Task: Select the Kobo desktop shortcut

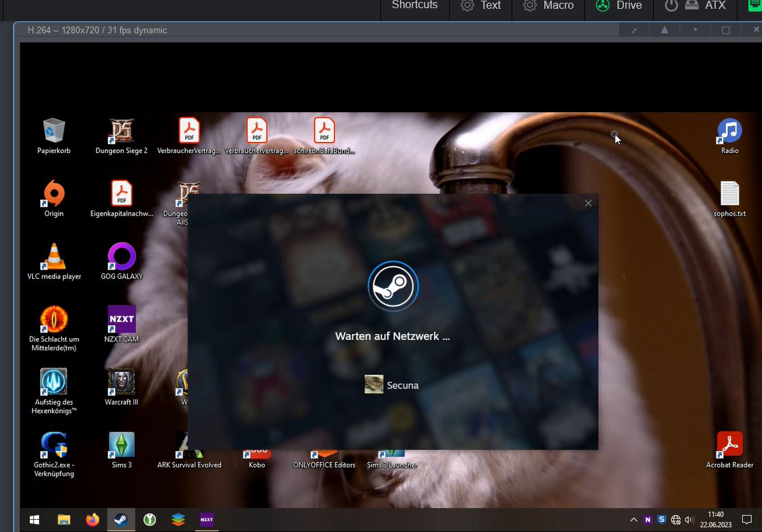Action: coord(256,460)
